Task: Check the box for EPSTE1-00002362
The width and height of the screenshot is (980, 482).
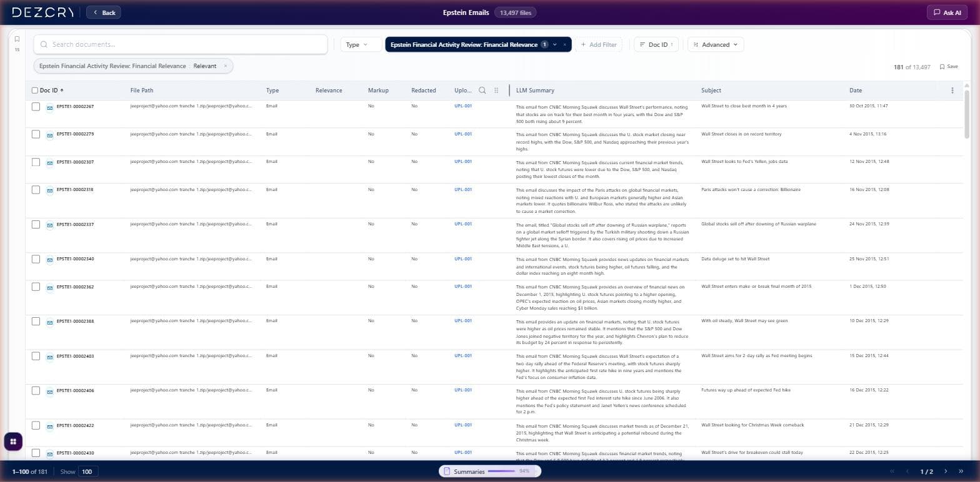Action: (x=36, y=287)
